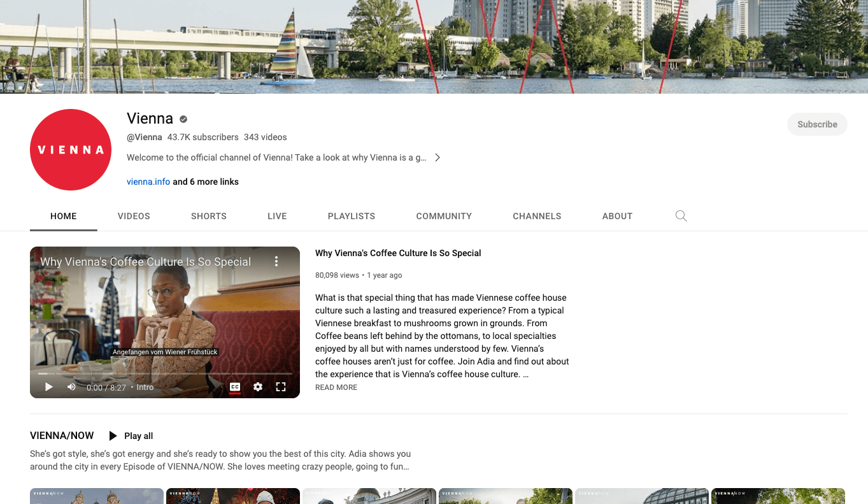The height and width of the screenshot is (504, 868).
Task: Click the Vienna channel avatar logo
Action: pyautogui.click(x=71, y=150)
